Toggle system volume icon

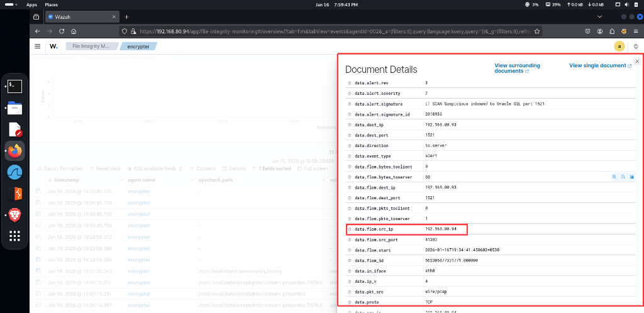click(x=627, y=4)
